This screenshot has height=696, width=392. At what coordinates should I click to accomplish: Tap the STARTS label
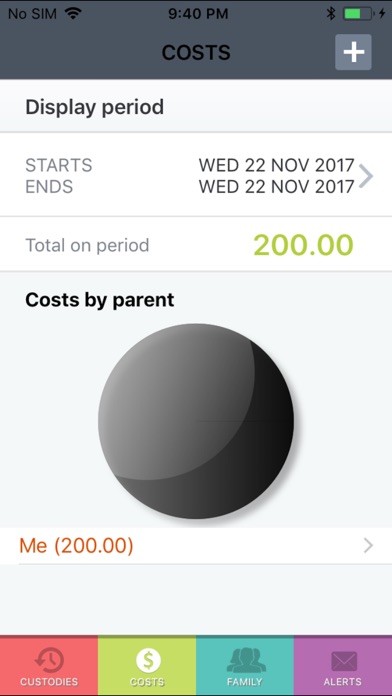(x=59, y=166)
